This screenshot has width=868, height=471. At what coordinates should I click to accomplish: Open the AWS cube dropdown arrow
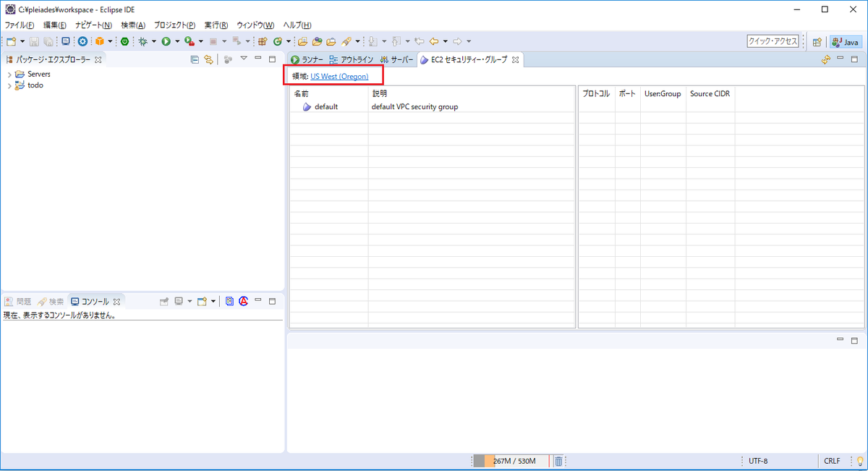[109, 41]
